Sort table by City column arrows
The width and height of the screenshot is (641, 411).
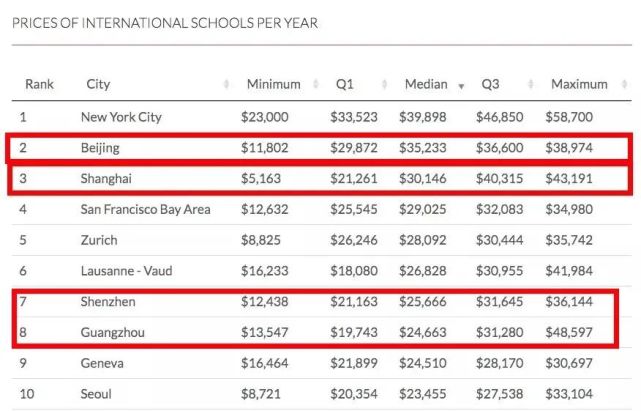226,84
